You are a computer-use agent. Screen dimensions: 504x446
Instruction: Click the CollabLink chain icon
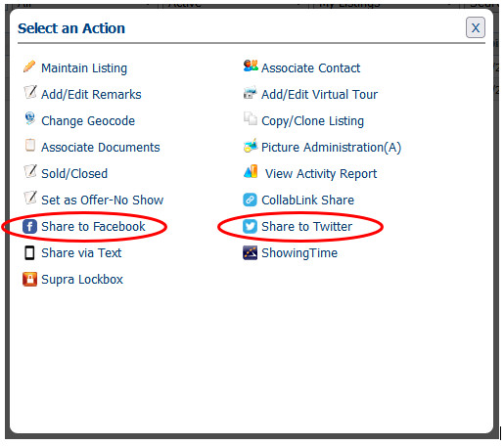(x=250, y=200)
